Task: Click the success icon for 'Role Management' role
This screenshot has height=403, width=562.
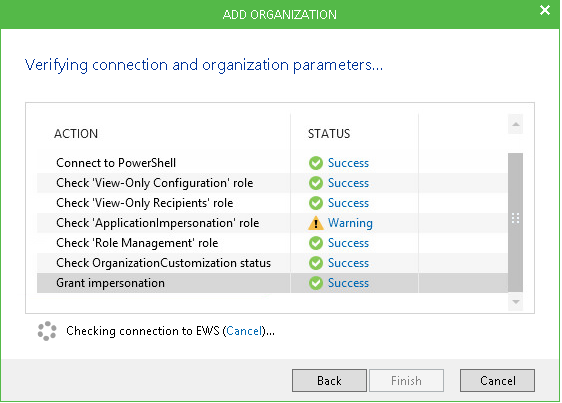Action: tap(315, 243)
